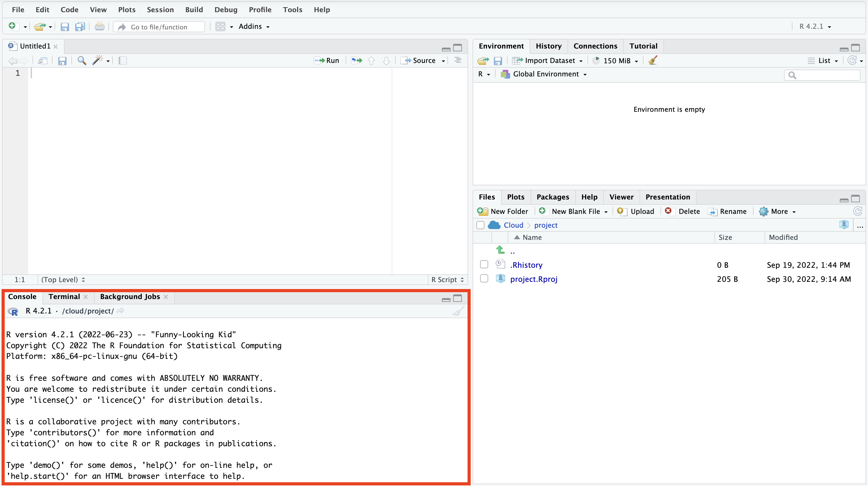868x486 pixels.
Task: Open the Session menu
Action: tap(160, 10)
